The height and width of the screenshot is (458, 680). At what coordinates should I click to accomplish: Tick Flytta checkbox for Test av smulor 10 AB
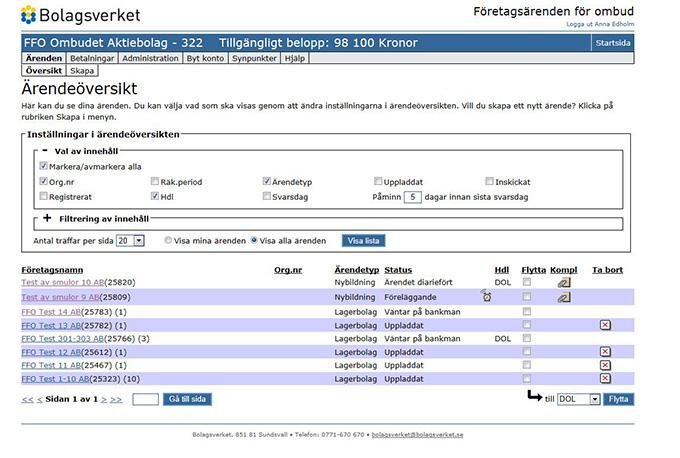click(x=526, y=282)
